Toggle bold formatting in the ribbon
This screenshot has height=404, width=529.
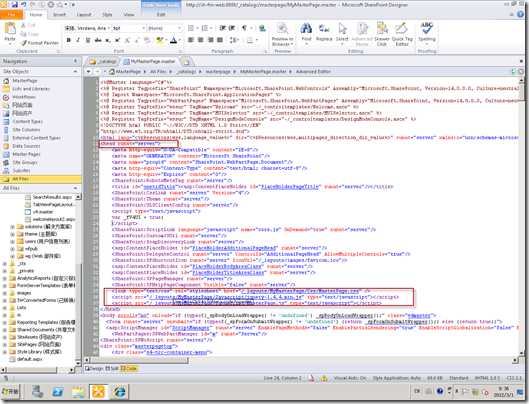68,40
